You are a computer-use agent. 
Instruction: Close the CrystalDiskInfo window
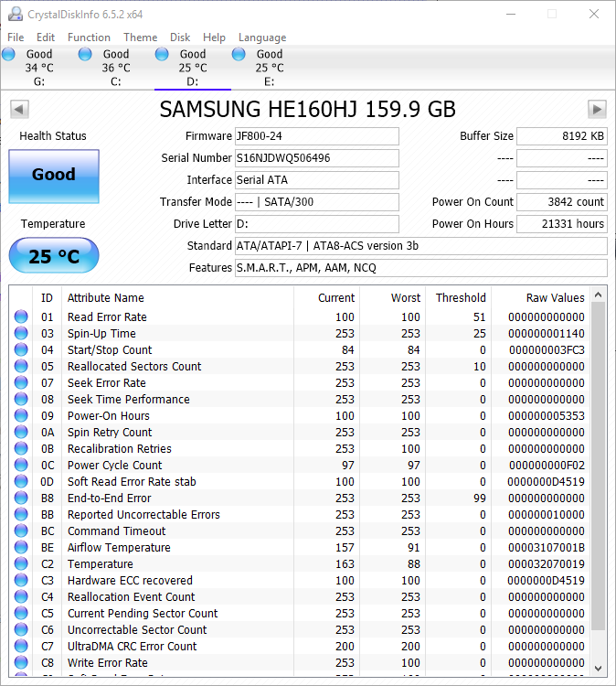click(x=594, y=14)
